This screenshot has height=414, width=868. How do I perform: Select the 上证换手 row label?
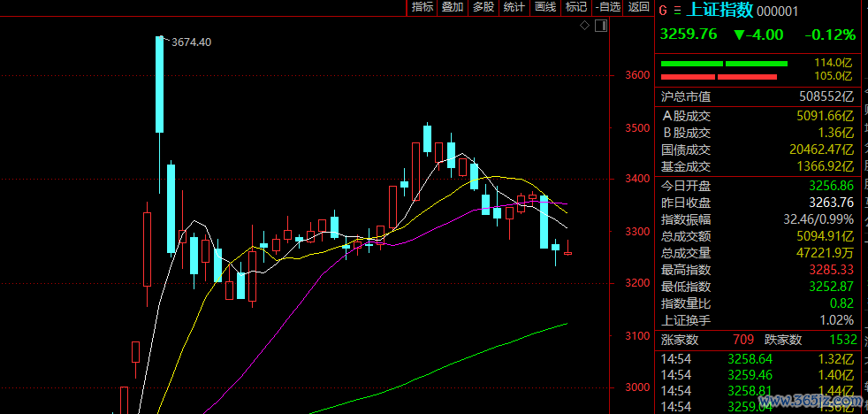point(686,320)
